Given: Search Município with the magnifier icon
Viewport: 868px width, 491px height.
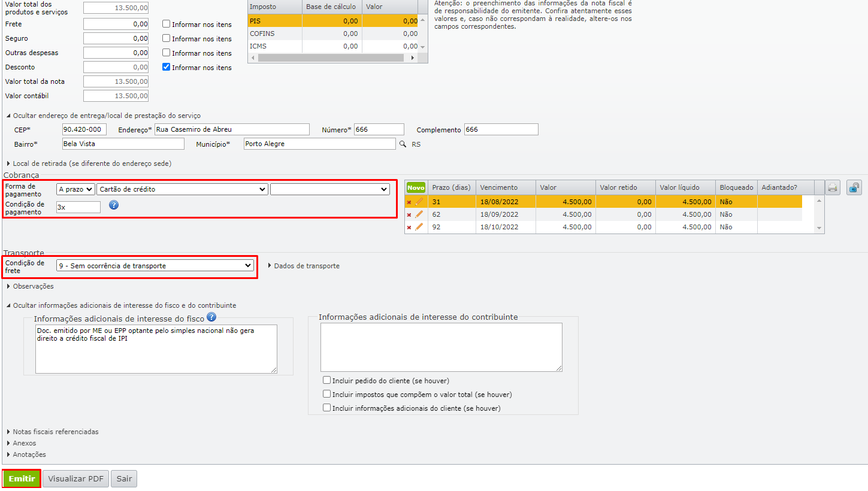Looking at the screenshot, I should pyautogui.click(x=403, y=144).
